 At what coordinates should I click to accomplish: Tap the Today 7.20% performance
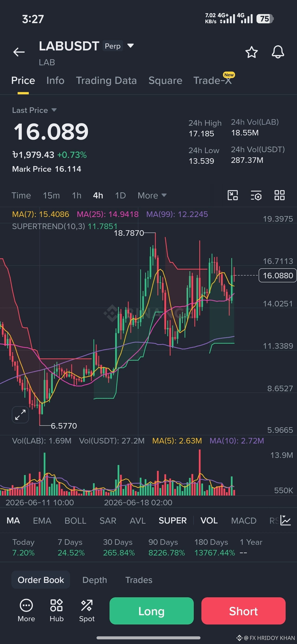coord(23,547)
